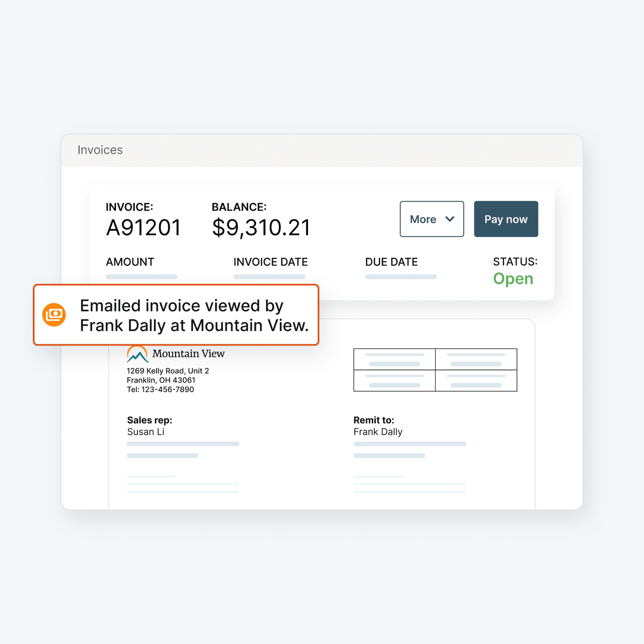Click sales rep Susan Li
The height and width of the screenshot is (644, 644).
[x=146, y=432]
